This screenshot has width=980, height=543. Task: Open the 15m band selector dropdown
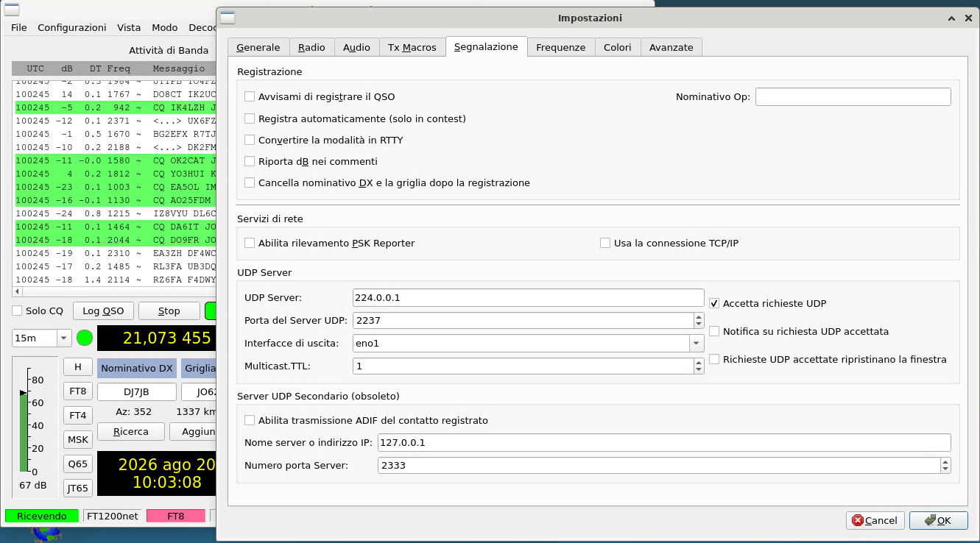pyautogui.click(x=63, y=338)
